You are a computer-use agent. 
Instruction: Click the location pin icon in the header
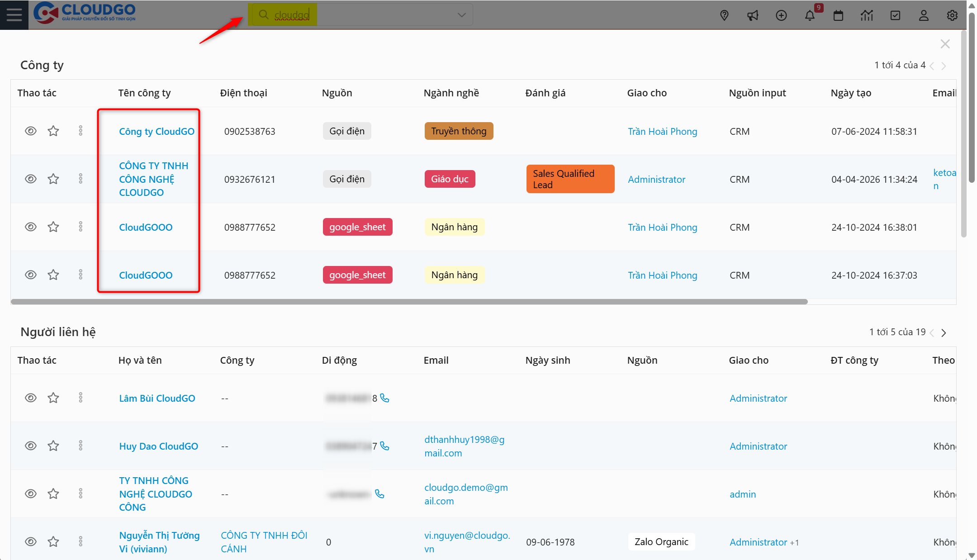[x=724, y=15]
